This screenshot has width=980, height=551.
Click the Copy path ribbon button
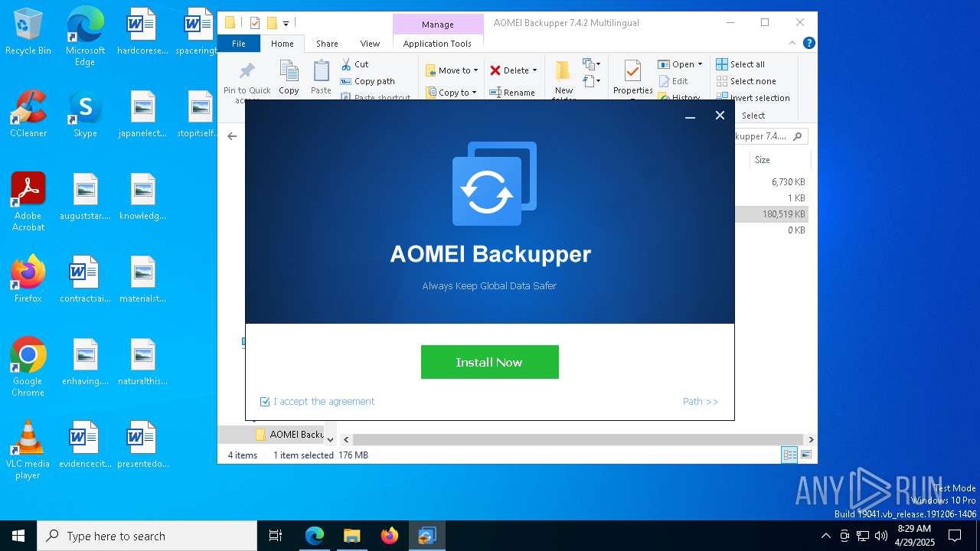tap(368, 81)
